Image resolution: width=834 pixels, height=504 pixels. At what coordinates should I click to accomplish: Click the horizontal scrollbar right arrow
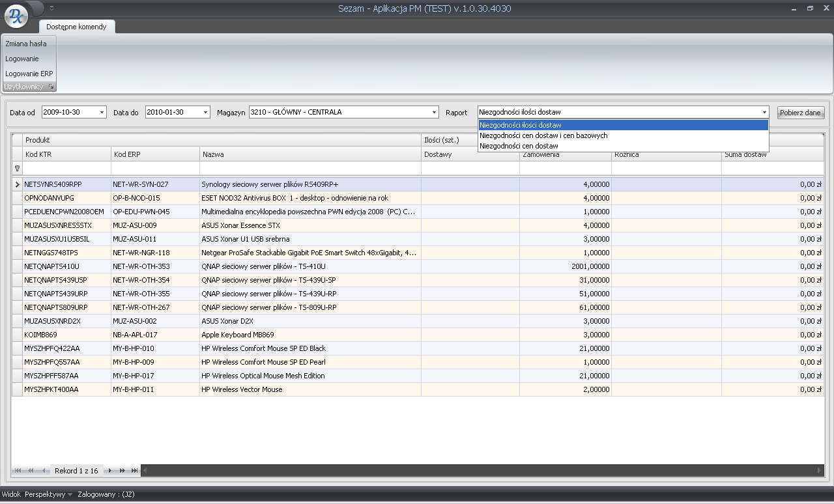pos(820,470)
